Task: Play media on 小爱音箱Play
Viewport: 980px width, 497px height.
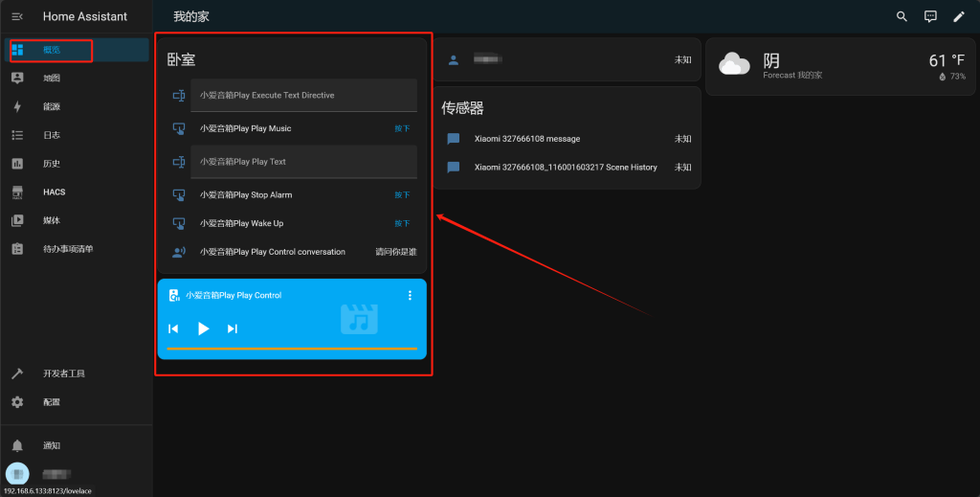Action: pyautogui.click(x=203, y=328)
